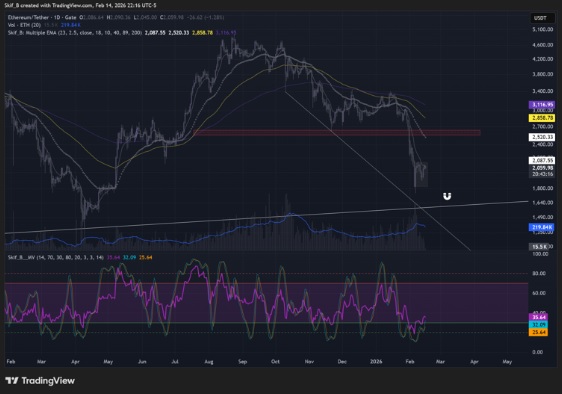Click the Aug label on the time axis
The height and width of the screenshot is (394, 562).
(x=209, y=362)
